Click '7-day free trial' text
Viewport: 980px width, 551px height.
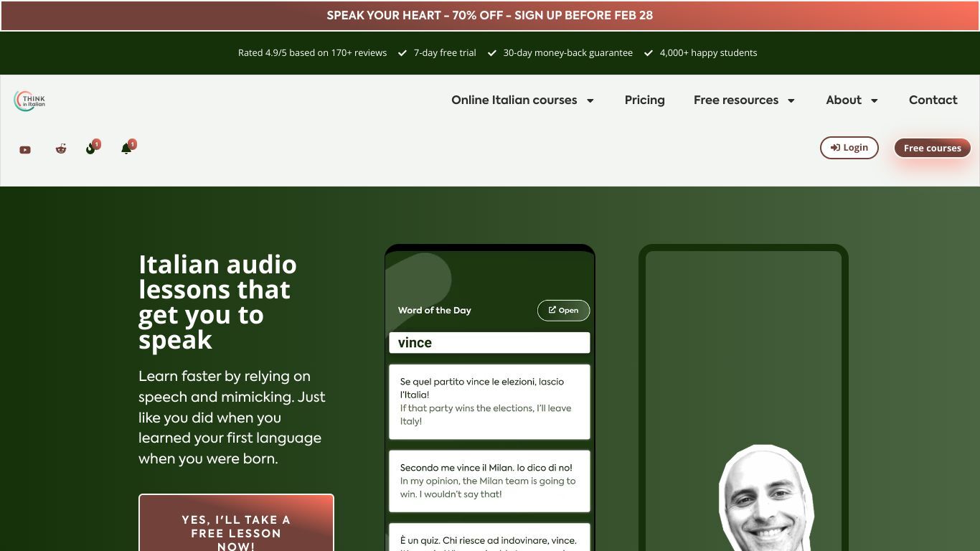pyautogui.click(x=445, y=53)
